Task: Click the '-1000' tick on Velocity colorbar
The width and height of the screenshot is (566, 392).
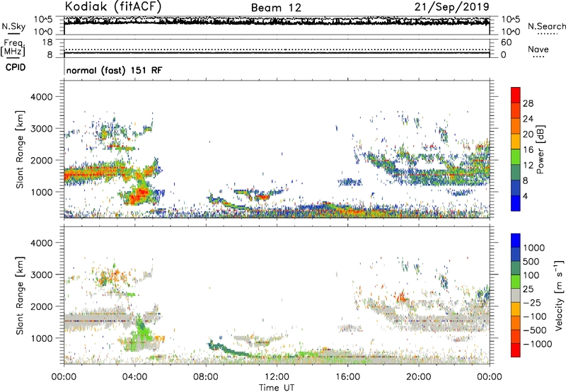Action: 538,344
